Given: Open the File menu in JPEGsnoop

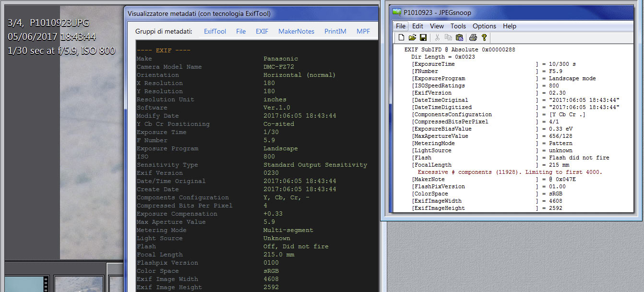Looking at the screenshot, I should pos(401,26).
